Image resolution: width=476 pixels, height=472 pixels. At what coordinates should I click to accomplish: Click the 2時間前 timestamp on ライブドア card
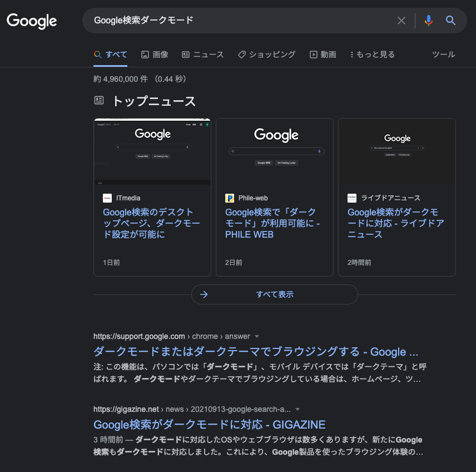[359, 263]
